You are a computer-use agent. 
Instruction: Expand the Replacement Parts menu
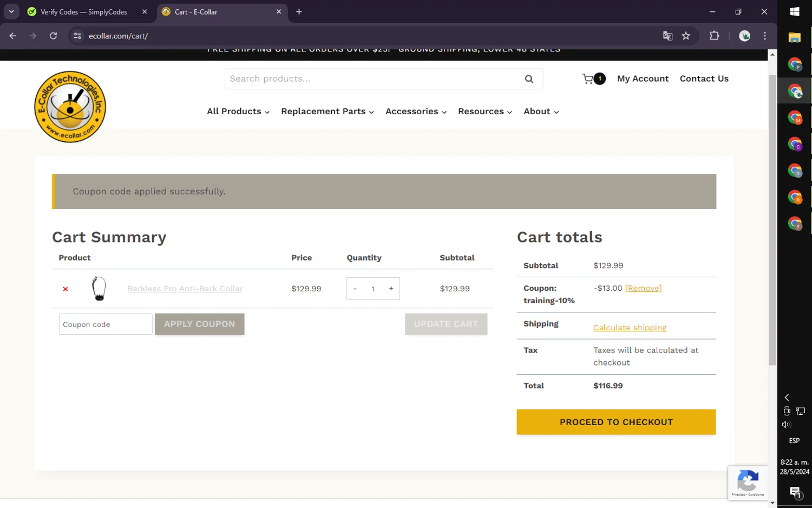tap(328, 111)
